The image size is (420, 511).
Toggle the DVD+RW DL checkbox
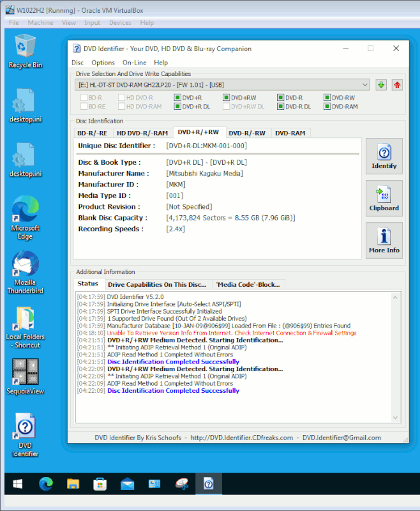pos(227,106)
